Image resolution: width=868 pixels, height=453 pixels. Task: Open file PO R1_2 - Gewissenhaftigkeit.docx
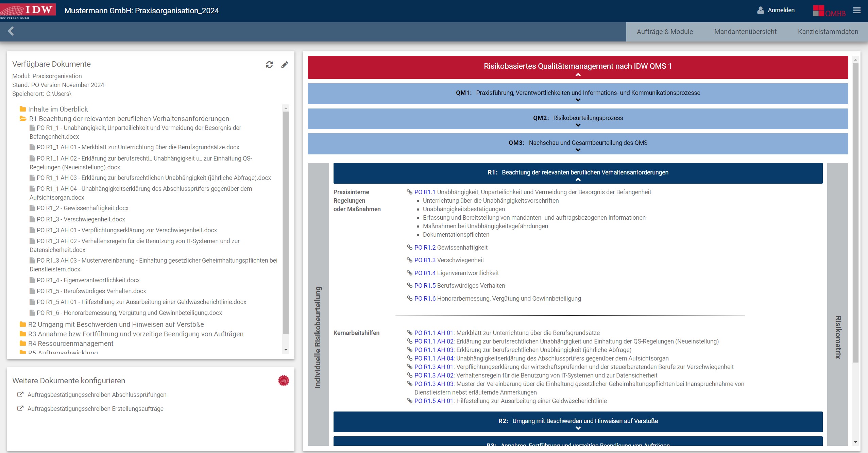(83, 208)
